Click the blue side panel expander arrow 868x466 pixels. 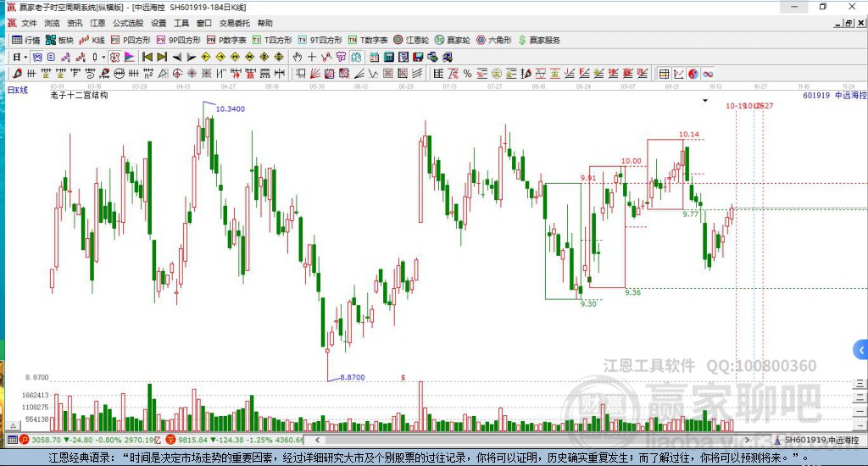click(861, 350)
